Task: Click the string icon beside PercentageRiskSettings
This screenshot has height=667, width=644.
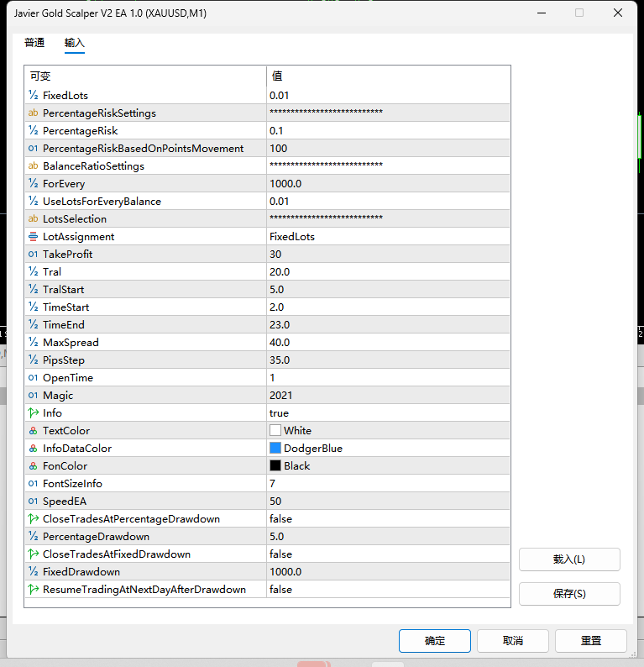Action: 33,113
